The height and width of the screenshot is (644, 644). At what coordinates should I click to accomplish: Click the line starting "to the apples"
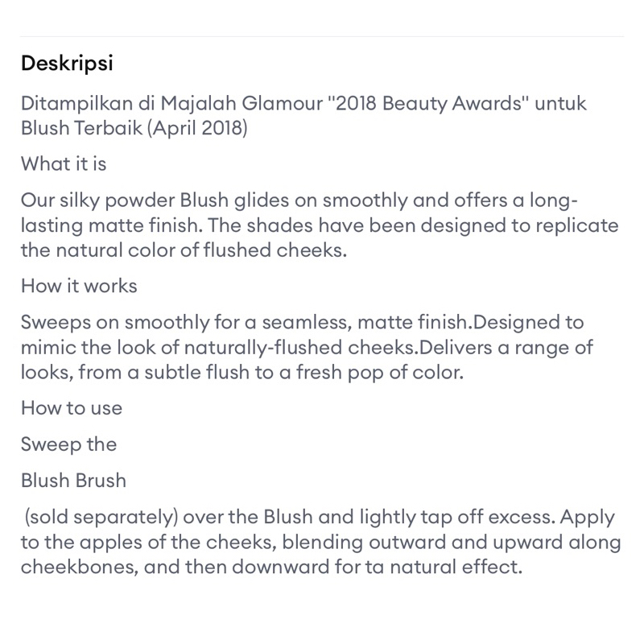320,542
